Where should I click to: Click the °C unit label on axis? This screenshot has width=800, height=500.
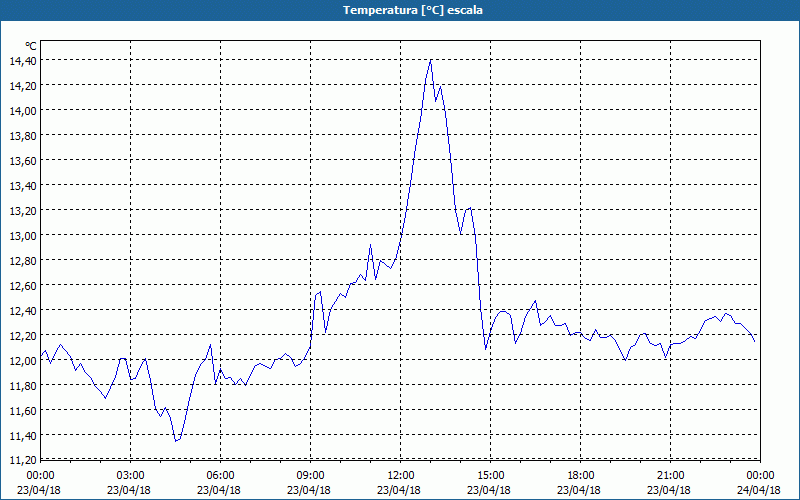(31, 46)
